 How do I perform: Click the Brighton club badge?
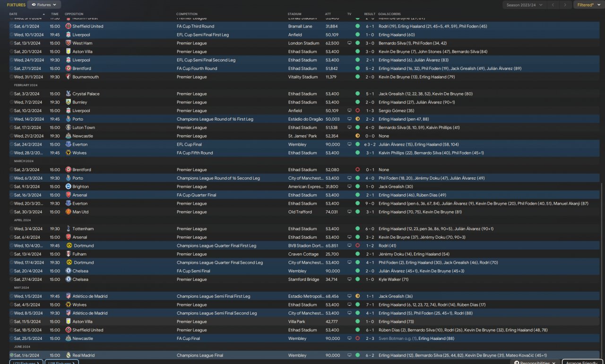point(69,187)
